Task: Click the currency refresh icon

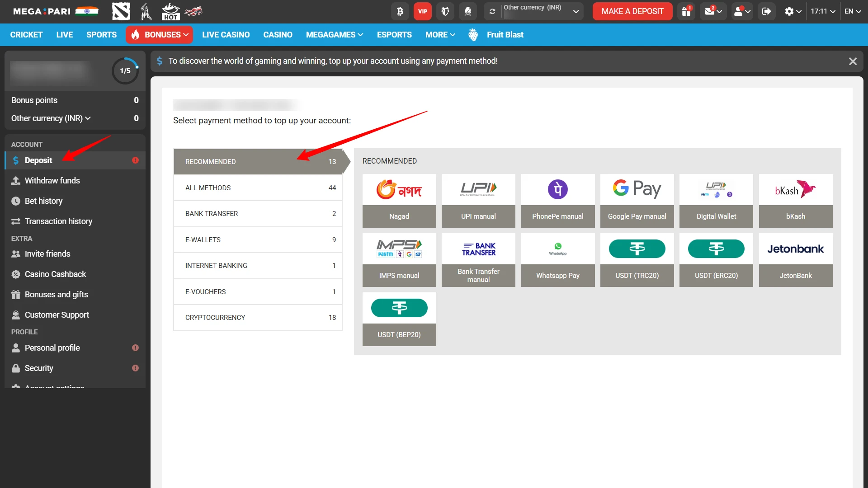Action: 492,11
